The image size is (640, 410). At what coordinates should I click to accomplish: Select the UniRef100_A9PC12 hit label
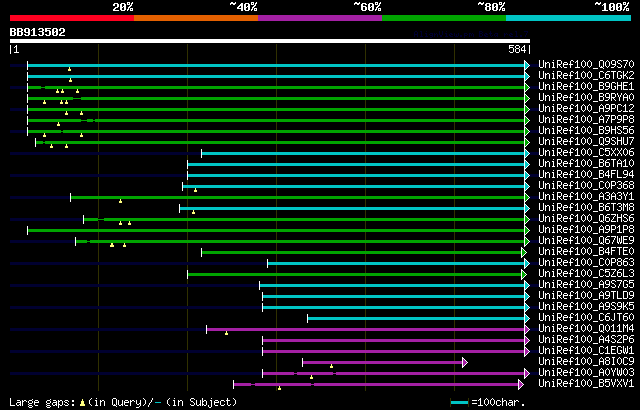click(x=586, y=109)
